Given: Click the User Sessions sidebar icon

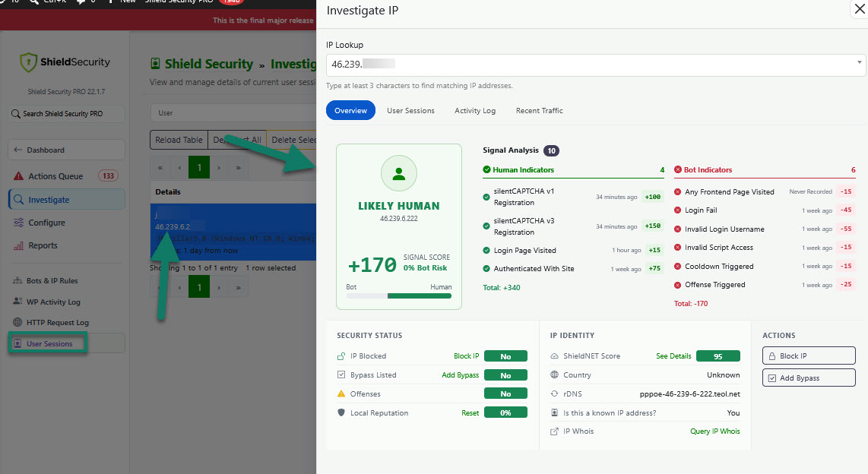Looking at the screenshot, I should click(x=17, y=343).
